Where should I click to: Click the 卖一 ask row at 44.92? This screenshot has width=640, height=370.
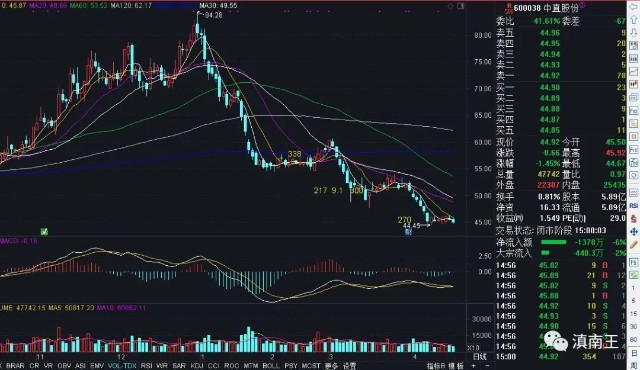561,75
